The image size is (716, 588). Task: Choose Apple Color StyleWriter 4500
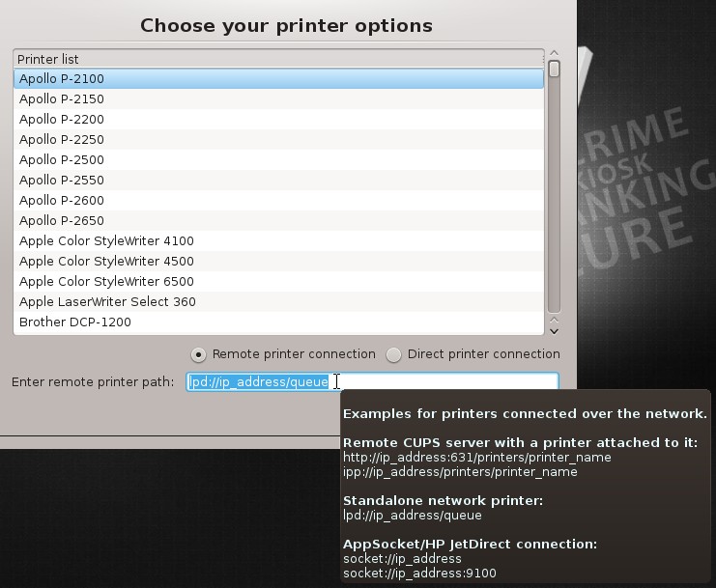[278, 262]
